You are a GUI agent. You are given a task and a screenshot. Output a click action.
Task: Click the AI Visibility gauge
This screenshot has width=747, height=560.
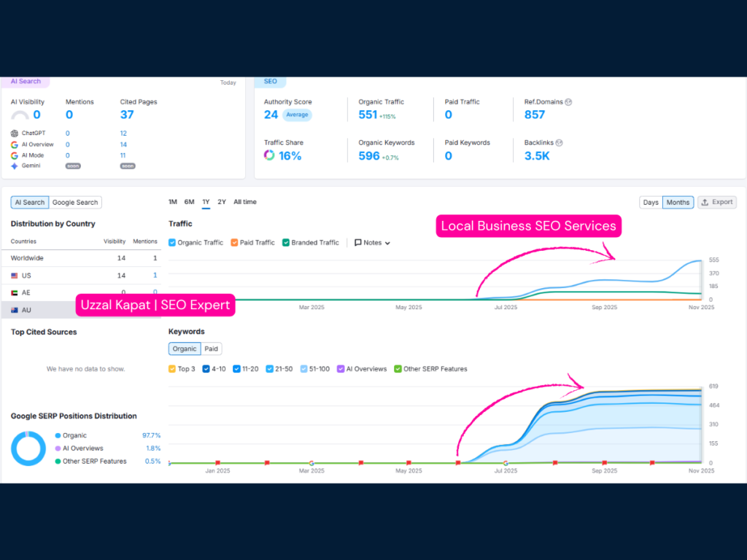click(20, 115)
